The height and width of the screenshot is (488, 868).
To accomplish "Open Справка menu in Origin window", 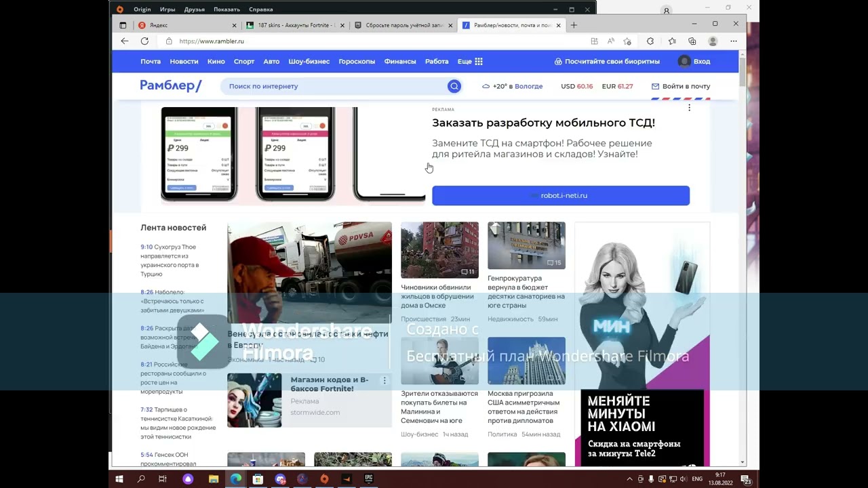I will click(x=261, y=9).
